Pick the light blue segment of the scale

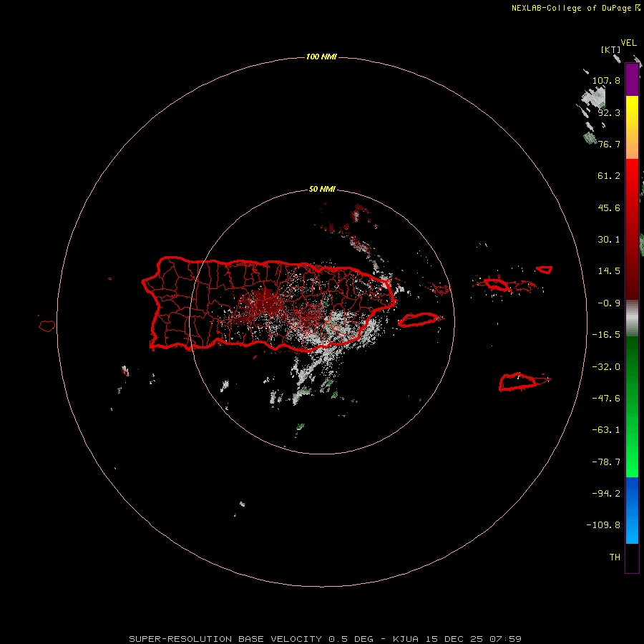632,528
